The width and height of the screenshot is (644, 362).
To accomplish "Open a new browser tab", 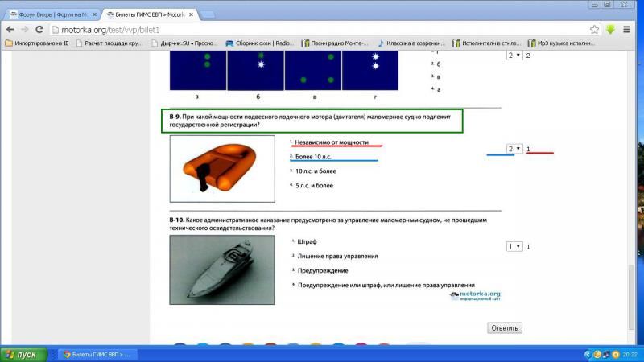I will (207, 14).
